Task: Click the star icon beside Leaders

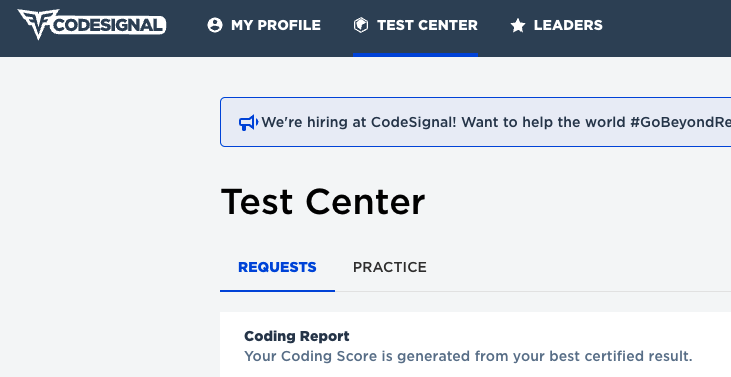Action: [x=518, y=25]
